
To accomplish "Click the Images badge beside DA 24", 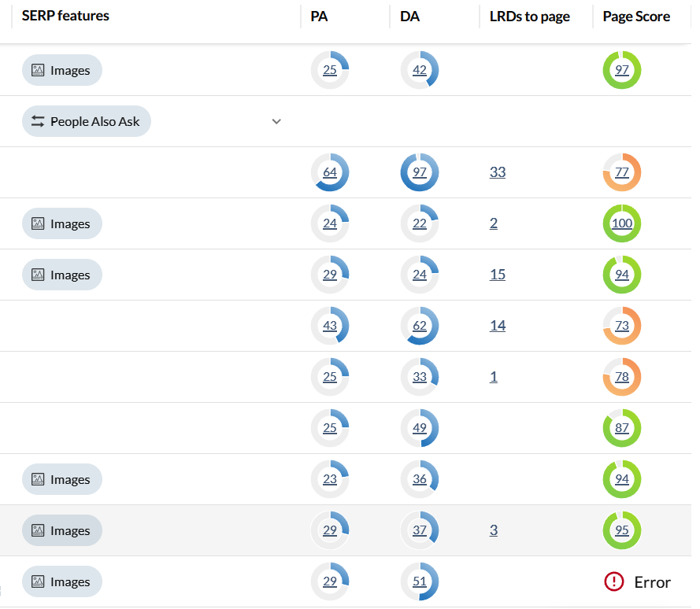I will pyautogui.click(x=62, y=275).
